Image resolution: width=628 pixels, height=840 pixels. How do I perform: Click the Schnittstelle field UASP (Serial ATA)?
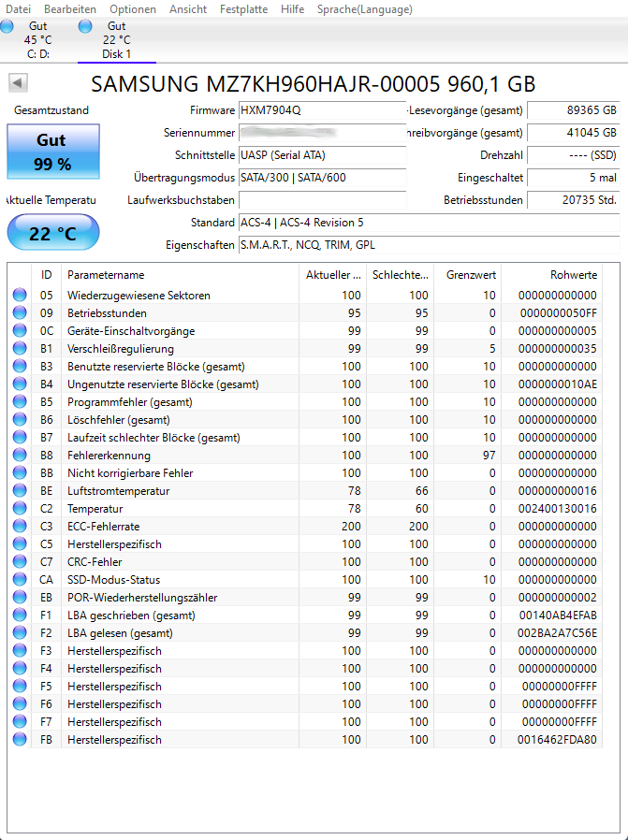(322, 155)
